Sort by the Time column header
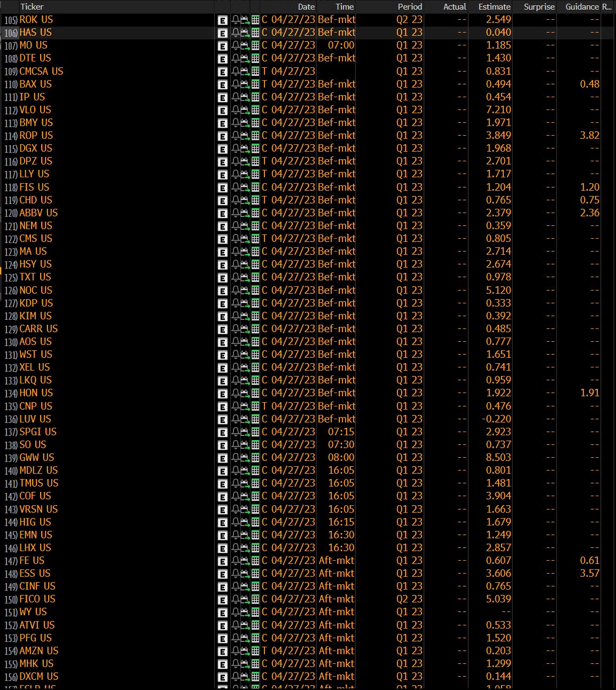Viewport: 616px width, 690px height. pos(345,7)
